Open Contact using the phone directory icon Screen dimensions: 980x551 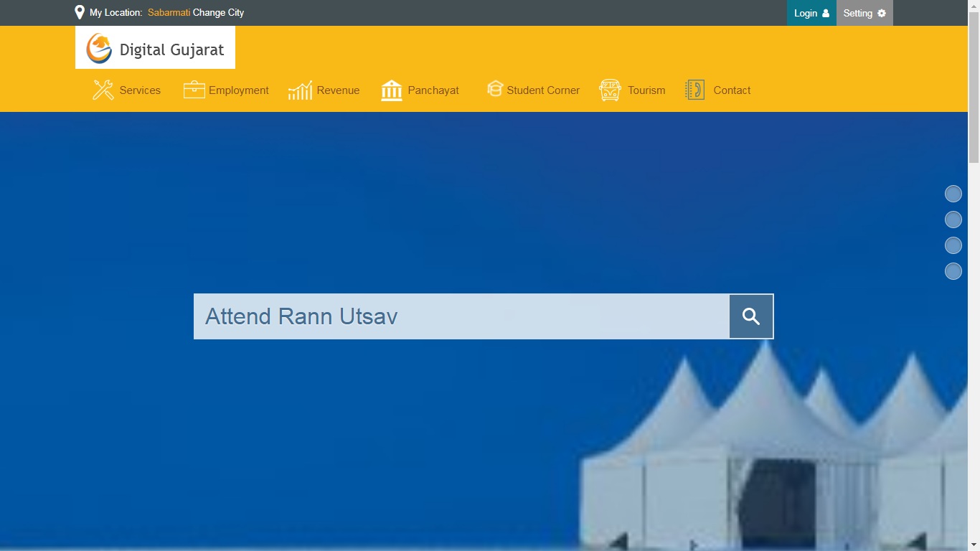[x=694, y=89]
